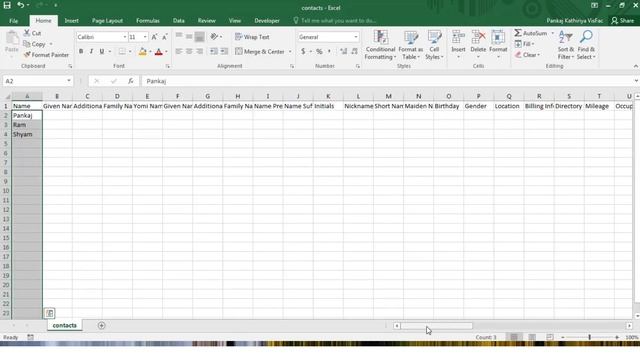Click the Cut scissors icon
The height and width of the screenshot is (360, 640).
(27, 33)
